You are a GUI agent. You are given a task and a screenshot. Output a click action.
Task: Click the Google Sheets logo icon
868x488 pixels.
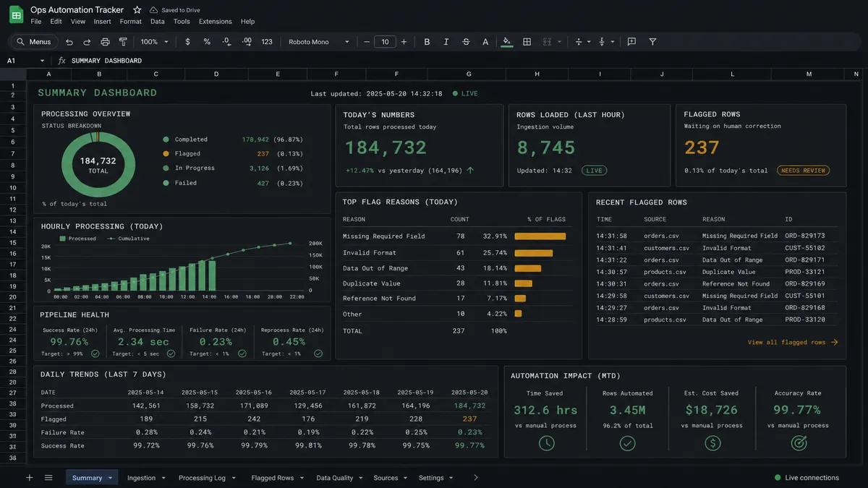pyautogui.click(x=16, y=15)
